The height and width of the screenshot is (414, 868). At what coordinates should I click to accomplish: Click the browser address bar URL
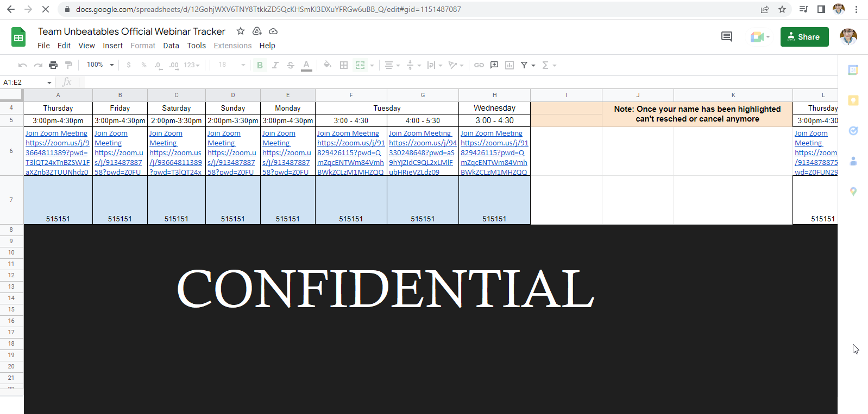[268, 9]
